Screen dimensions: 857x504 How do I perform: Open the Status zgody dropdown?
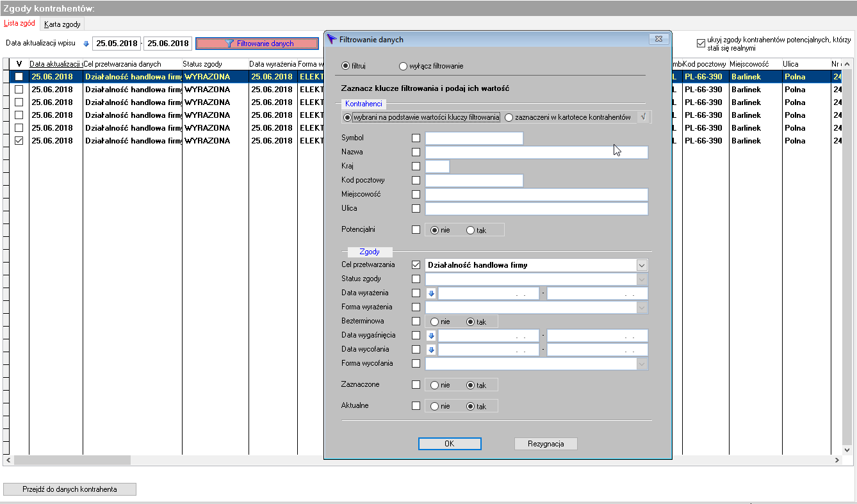pos(642,279)
